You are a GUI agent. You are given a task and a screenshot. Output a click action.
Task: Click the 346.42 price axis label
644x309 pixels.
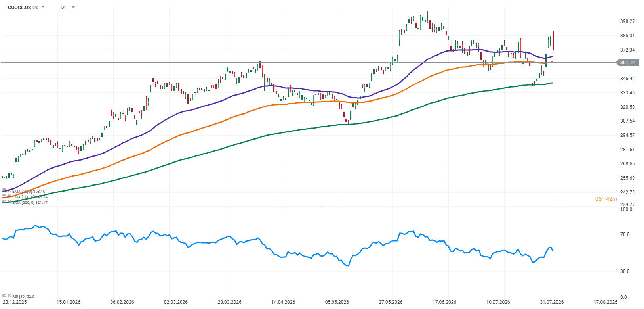pos(627,79)
